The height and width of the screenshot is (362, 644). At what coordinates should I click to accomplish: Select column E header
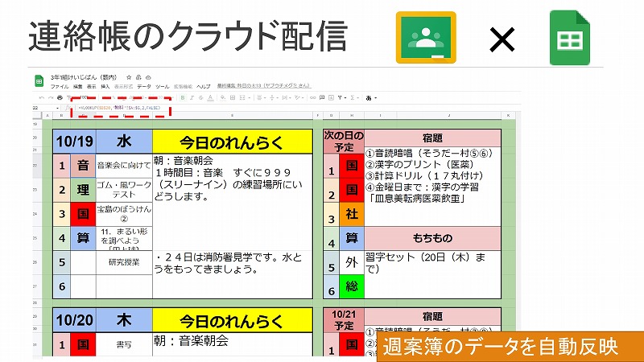(233, 116)
